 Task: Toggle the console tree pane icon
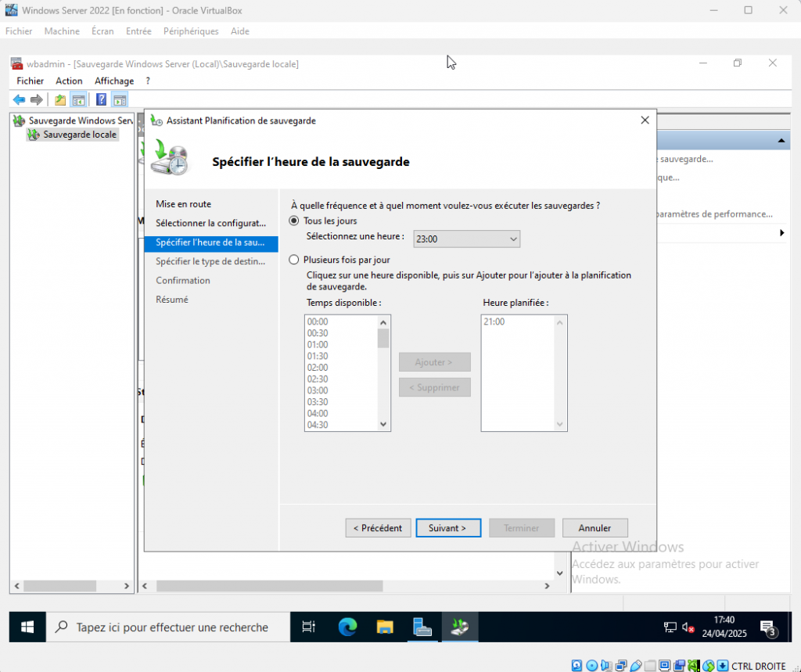pos(78,99)
